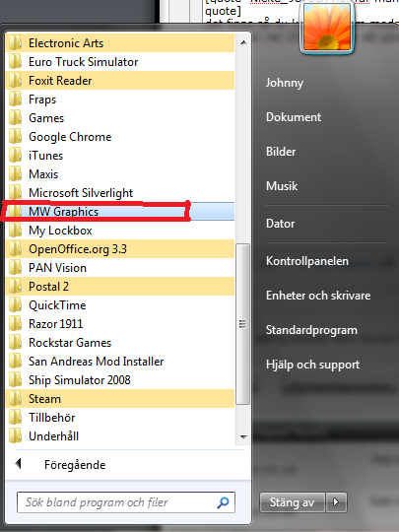Open Hjälp och support
The width and height of the screenshot is (399, 532).
pyautogui.click(x=312, y=365)
